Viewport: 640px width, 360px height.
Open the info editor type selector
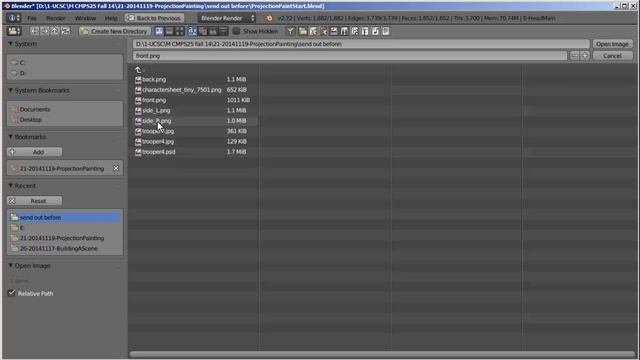(14, 18)
